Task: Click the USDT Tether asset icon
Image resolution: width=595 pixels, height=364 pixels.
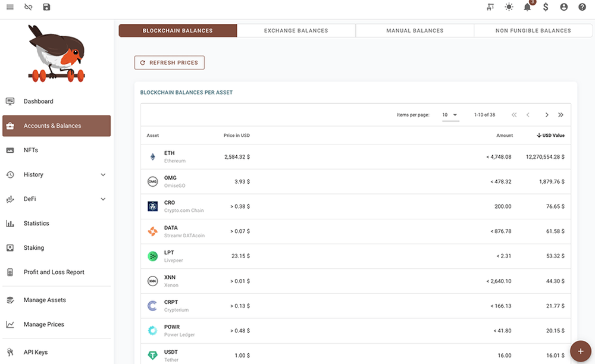Action: pos(152,355)
